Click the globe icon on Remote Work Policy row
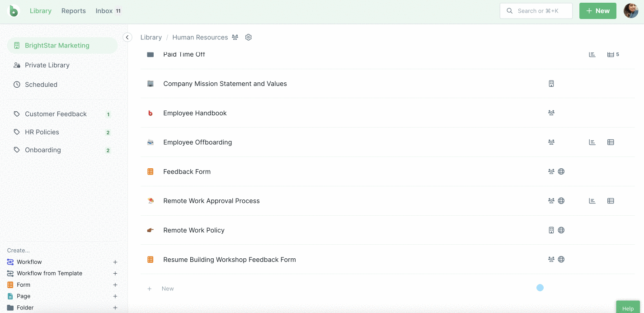Viewport: 644px width, 313px height. point(561,230)
